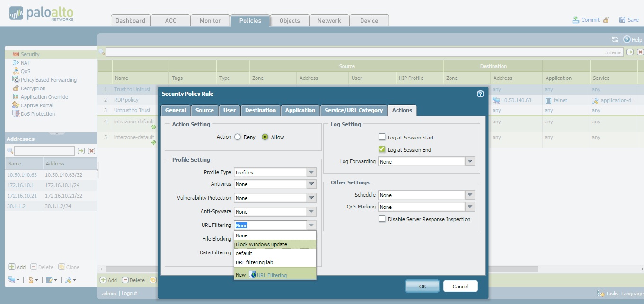The width and height of the screenshot is (644, 304).
Task: Enable Log at Session Start checkbox
Action: point(382,137)
